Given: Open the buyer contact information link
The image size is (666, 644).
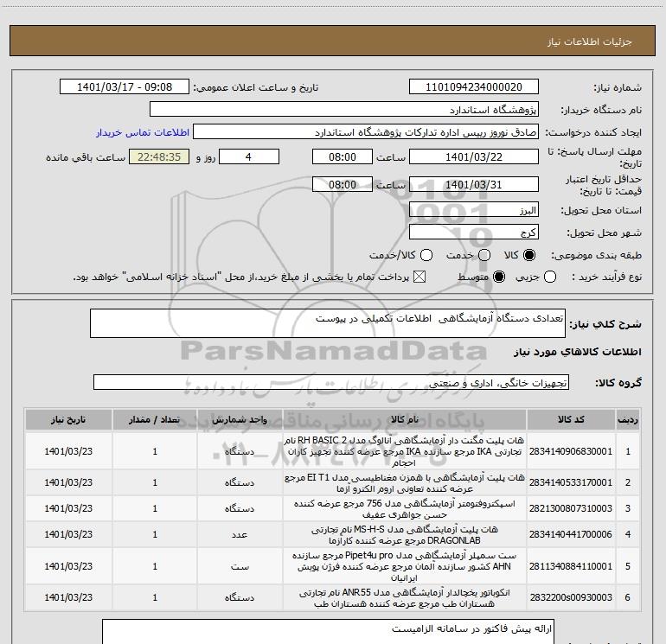Looking at the screenshot, I should coord(143,132).
